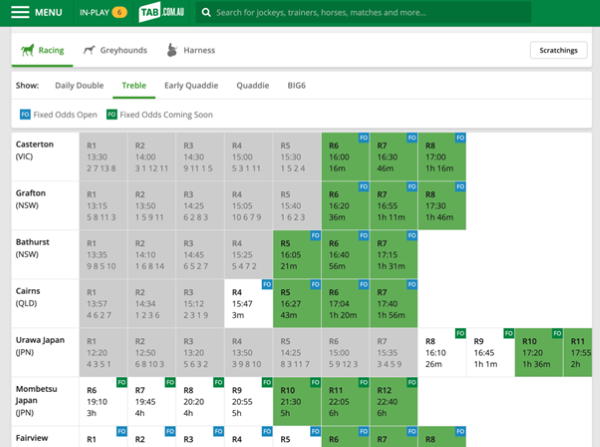Open Cairns R5 at 16:27

(297, 304)
